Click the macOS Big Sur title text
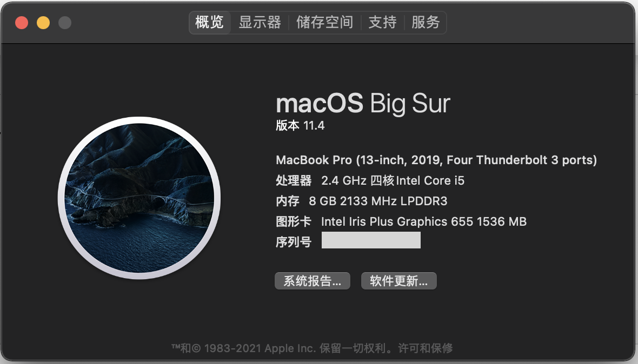 click(363, 104)
